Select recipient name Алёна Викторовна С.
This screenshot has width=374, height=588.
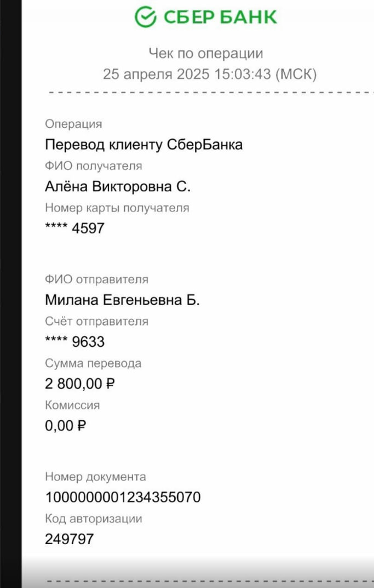point(118,186)
